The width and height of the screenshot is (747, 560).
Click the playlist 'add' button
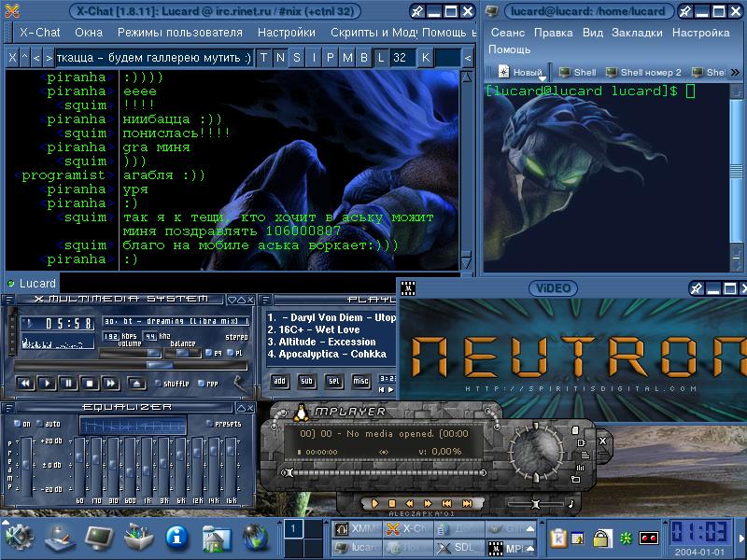pos(279,381)
